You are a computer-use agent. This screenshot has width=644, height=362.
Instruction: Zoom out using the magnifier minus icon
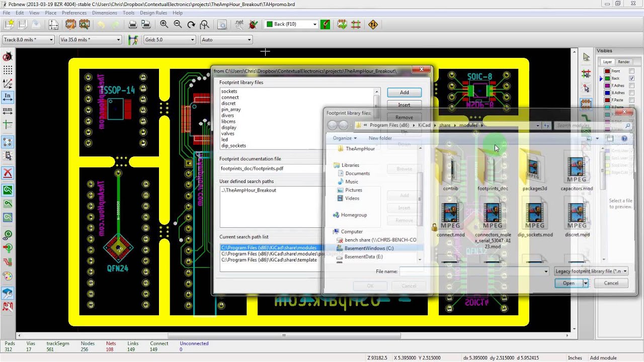click(178, 24)
